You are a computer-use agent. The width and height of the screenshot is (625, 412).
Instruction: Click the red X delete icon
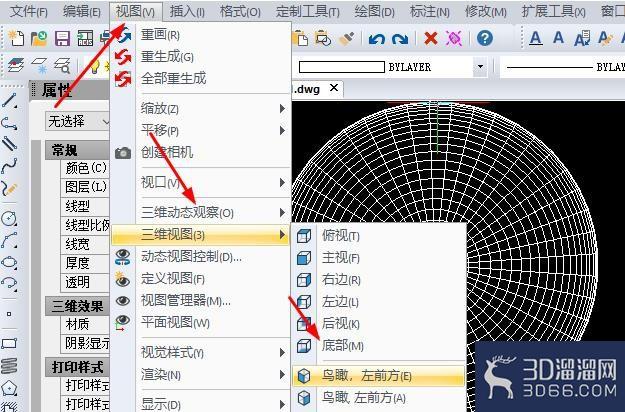click(431, 39)
